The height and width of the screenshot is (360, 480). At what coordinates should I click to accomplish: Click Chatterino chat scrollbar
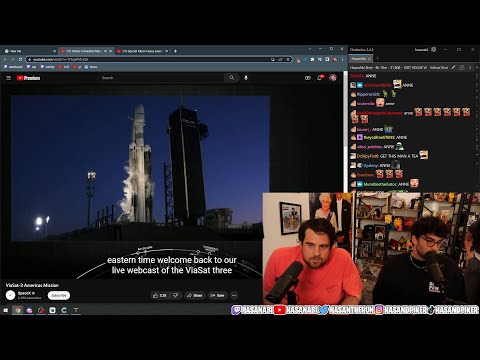[477, 132]
